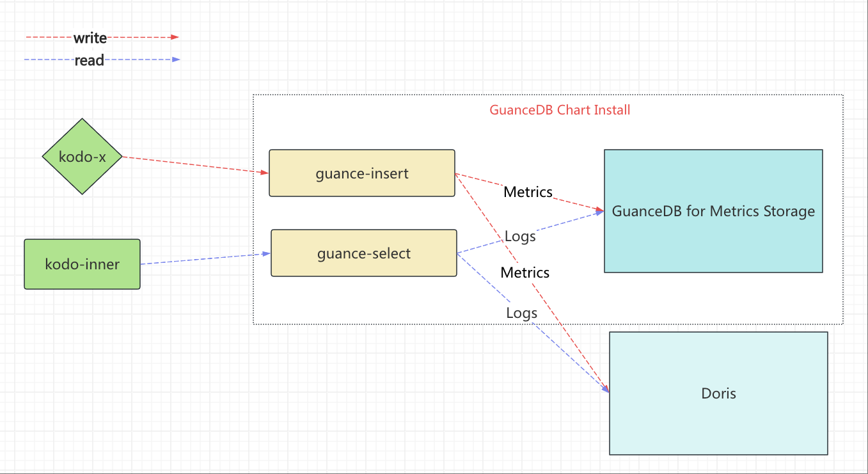This screenshot has width=868, height=474.
Task: Click the write legend label
Action: tap(90, 38)
